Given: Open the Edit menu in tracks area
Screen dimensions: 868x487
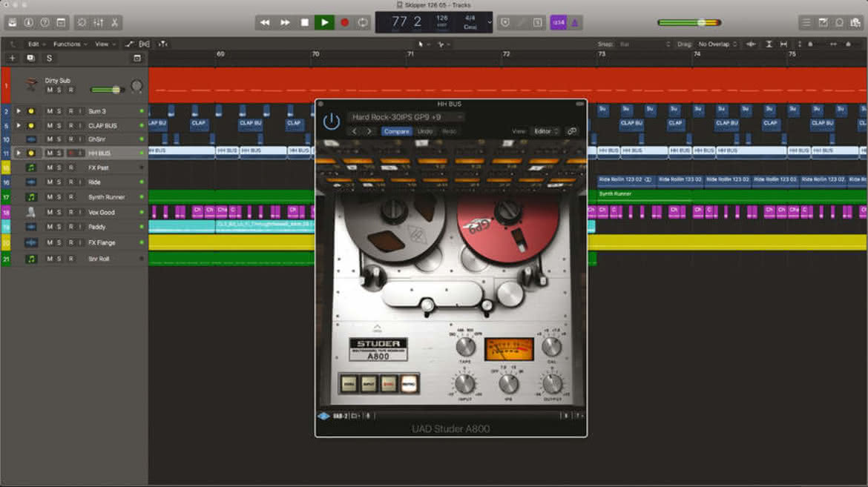Looking at the screenshot, I should click(x=36, y=44).
